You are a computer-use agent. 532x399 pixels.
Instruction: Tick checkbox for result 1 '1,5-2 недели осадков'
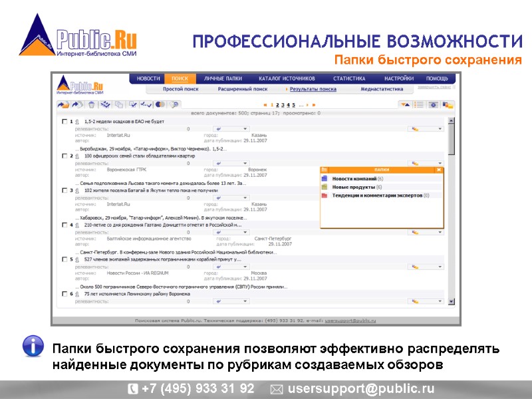tap(65, 122)
